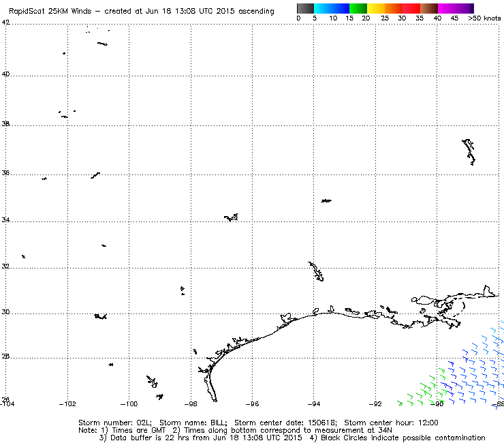Click the cyan-blue 5–15 knots legend gradient
The width and height of the screenshot is (504, 443).
332,8
